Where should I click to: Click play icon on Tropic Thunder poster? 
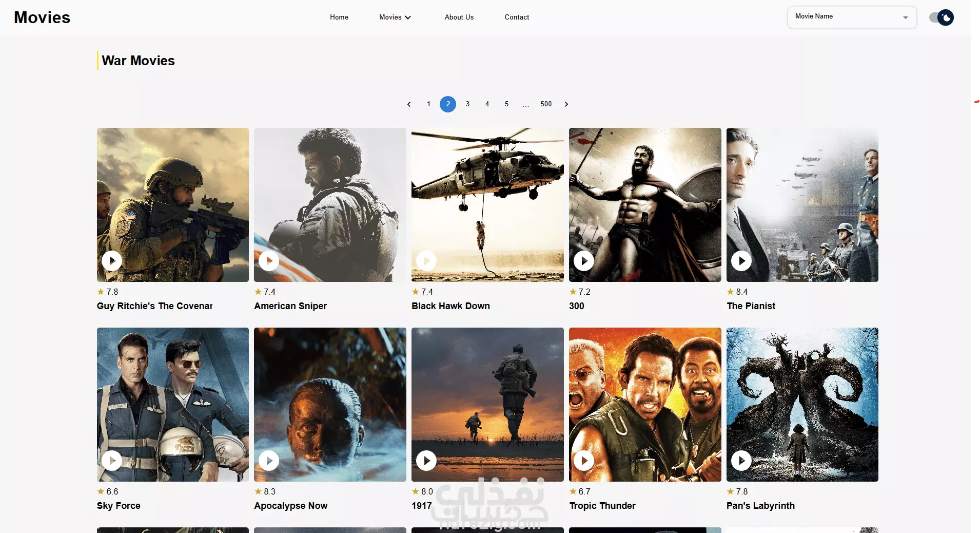pos(584,461)
